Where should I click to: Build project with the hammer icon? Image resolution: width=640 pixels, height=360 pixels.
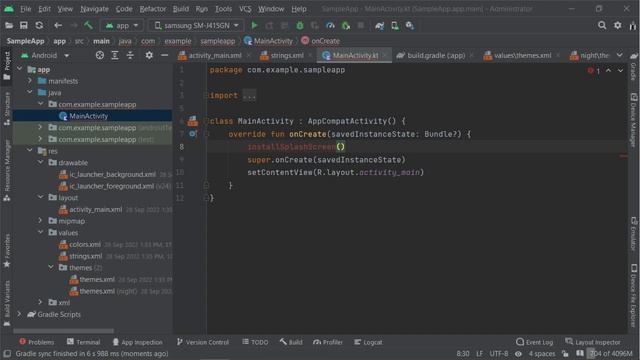click(x=88, y=25)
